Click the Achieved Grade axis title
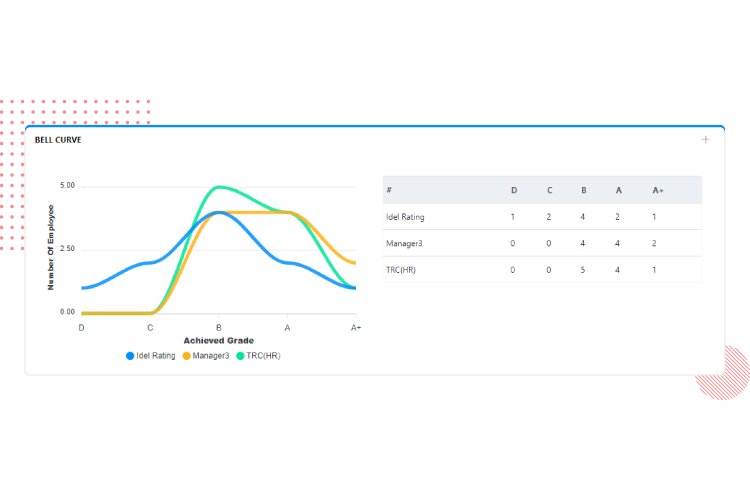Viewport: 750px width, 500px height. click(219, 341)
